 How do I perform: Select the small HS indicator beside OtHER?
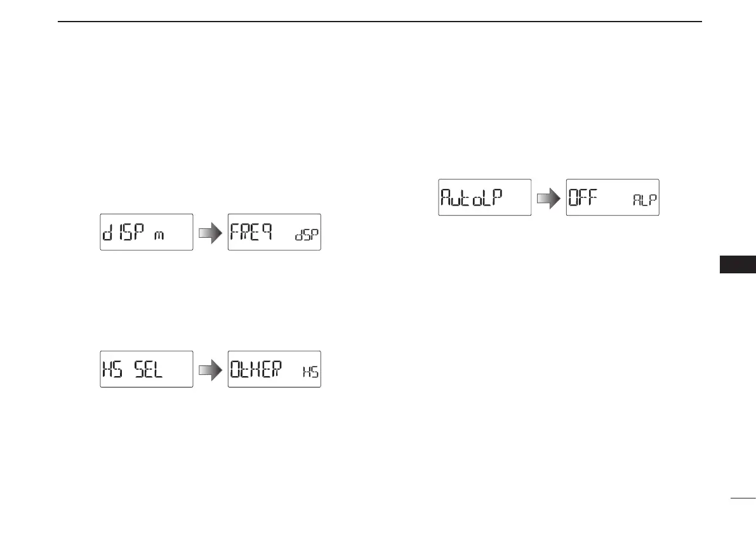310,372
